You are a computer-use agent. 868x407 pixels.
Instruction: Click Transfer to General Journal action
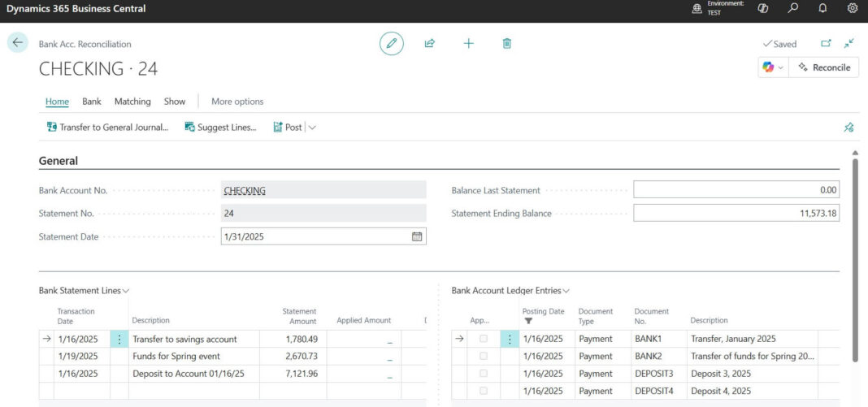(107, 128)
